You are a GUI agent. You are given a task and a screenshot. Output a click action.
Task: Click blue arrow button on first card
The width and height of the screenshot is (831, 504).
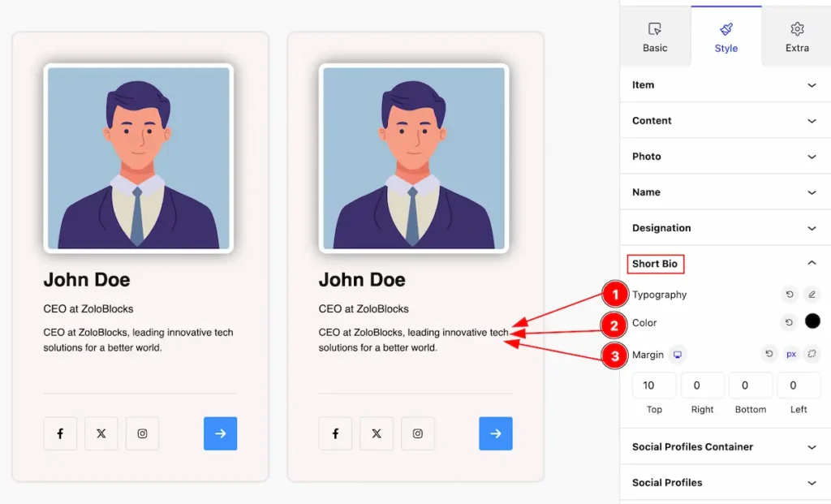click(x=221, y=433)
